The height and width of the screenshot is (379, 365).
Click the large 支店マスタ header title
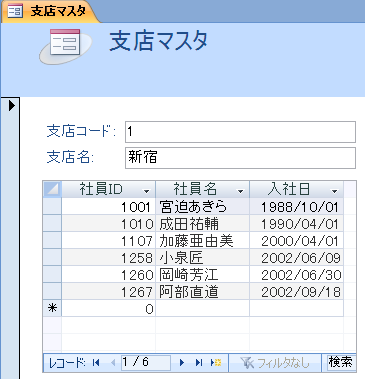[x=159, y=41]
